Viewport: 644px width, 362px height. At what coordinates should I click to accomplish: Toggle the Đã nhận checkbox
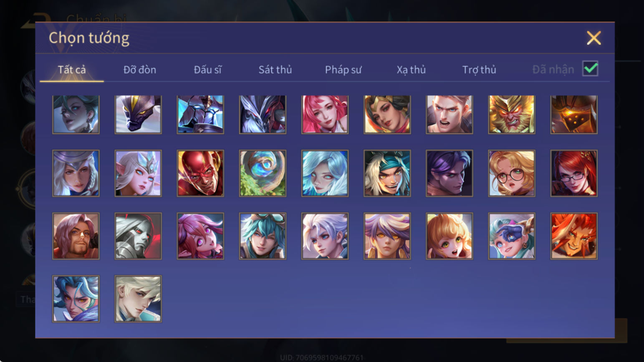point(590,68)
